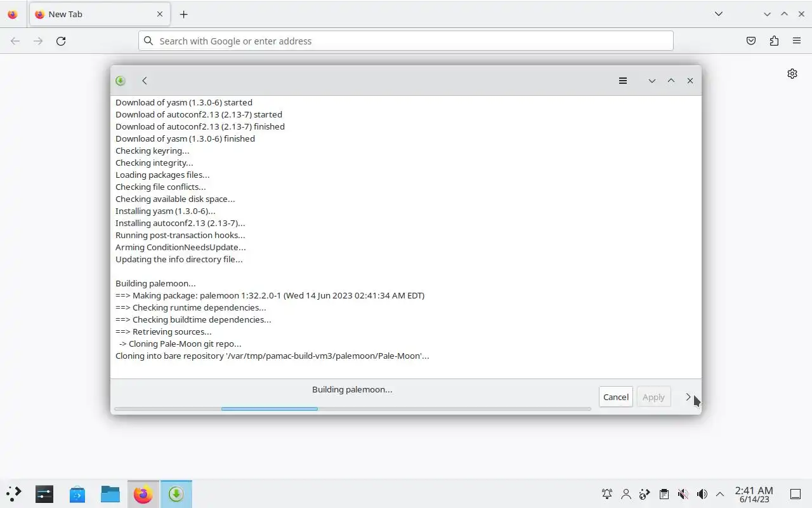
Task: Open the list all tabs dropdown
Action: click(x=719, y=14)
